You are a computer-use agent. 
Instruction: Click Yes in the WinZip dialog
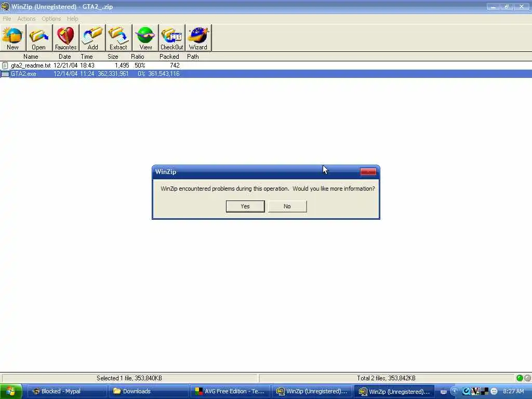pyautogui.click(x=245, y=206)
